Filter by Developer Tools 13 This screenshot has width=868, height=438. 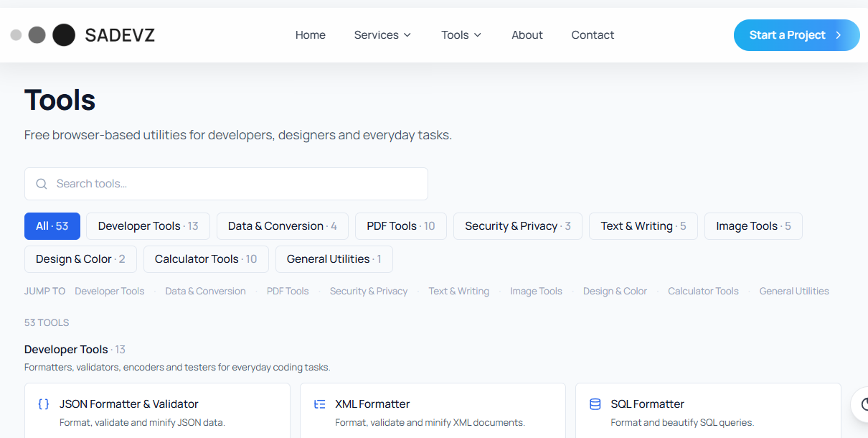click(x=148, y=226)
